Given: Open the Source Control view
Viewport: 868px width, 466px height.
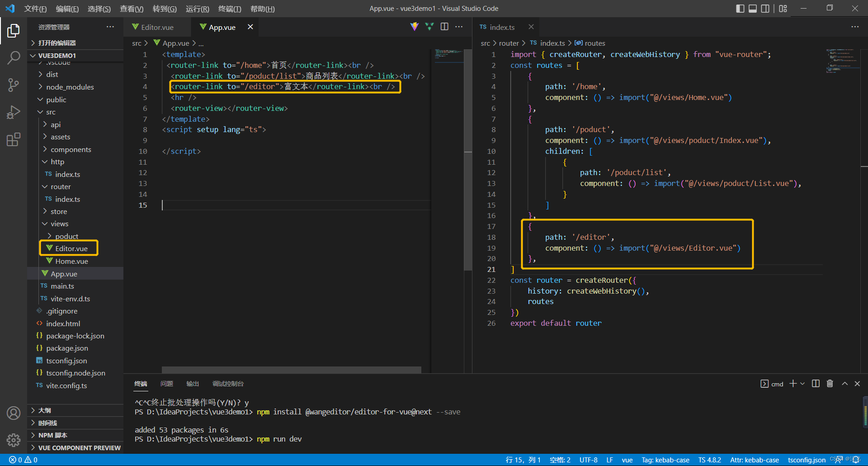Looking at the screenshot, I should pyautogui.click(x=14, y=85).
